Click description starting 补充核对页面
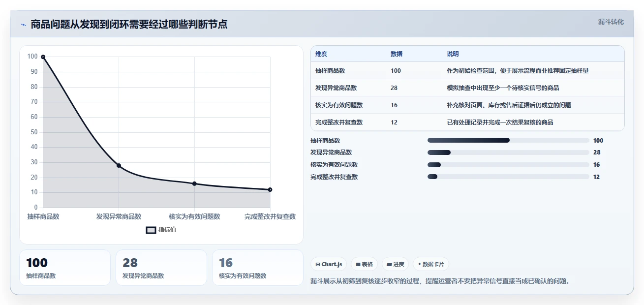 [x=509, y=105]
